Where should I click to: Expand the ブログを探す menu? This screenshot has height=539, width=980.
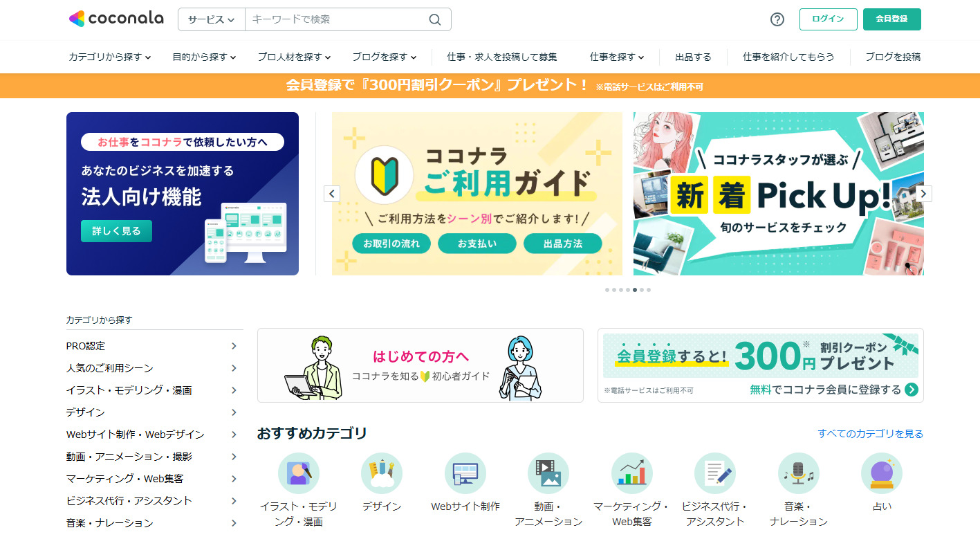pos(384,57)
